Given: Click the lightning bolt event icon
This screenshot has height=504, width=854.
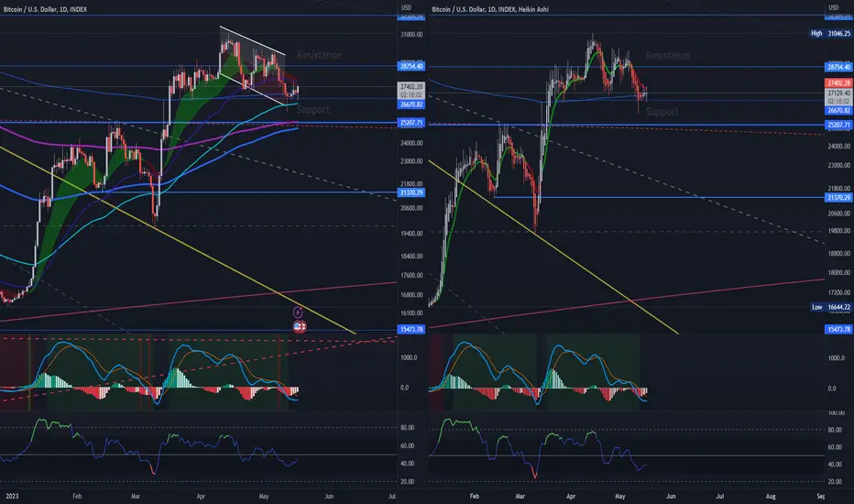Looking at the screenshot, I should tap(298, 312).
